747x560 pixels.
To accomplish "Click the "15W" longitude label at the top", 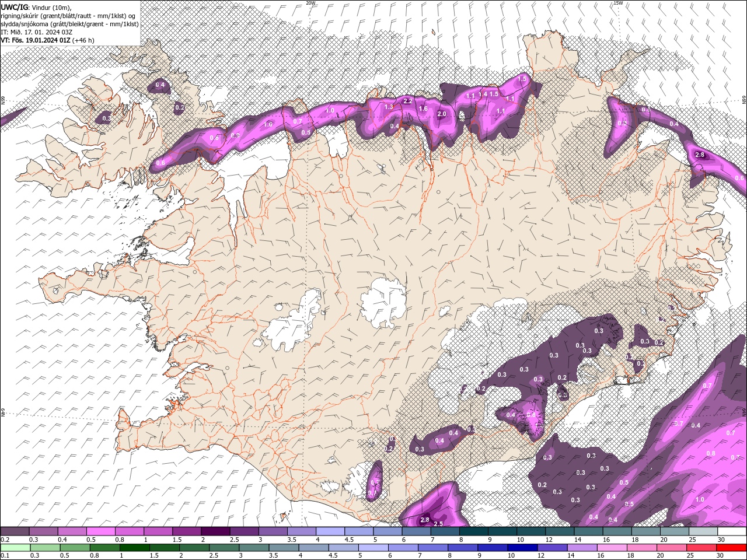I will pyautogui.click(x=618, y=3).
